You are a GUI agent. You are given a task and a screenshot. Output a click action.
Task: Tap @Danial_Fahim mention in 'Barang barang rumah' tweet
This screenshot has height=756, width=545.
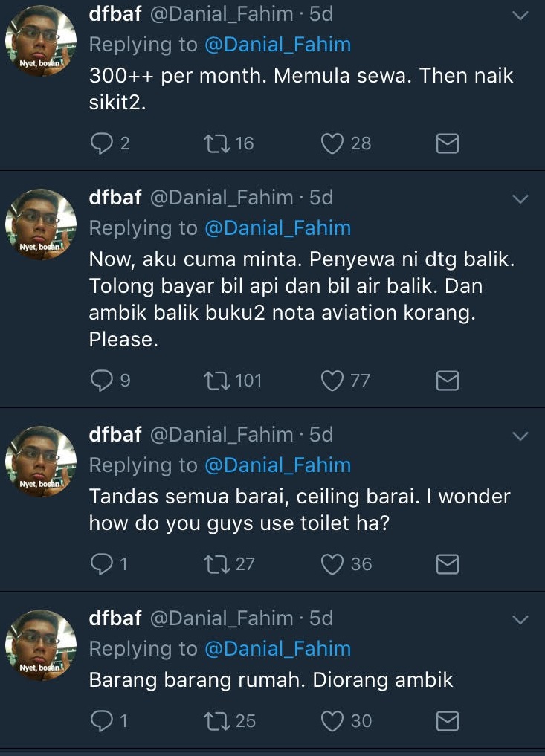pyautogui.click(x=277, y=649)
